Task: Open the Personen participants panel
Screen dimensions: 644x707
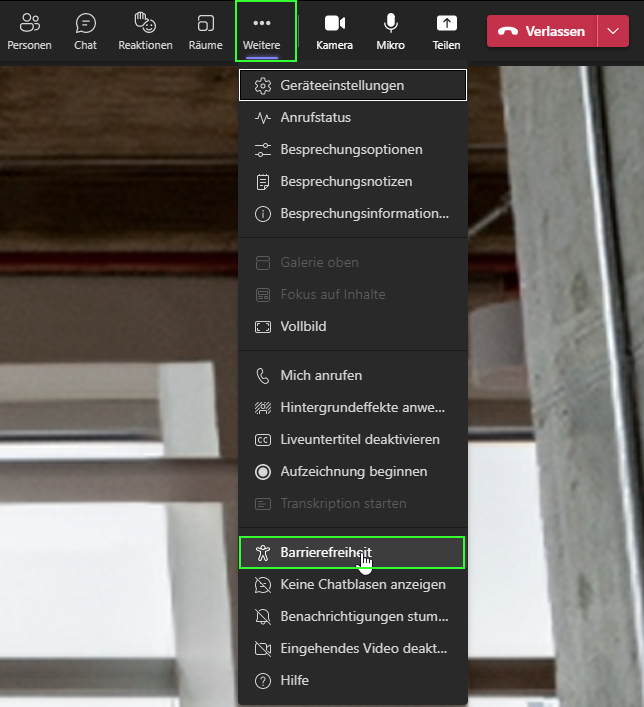Action: 29,31
